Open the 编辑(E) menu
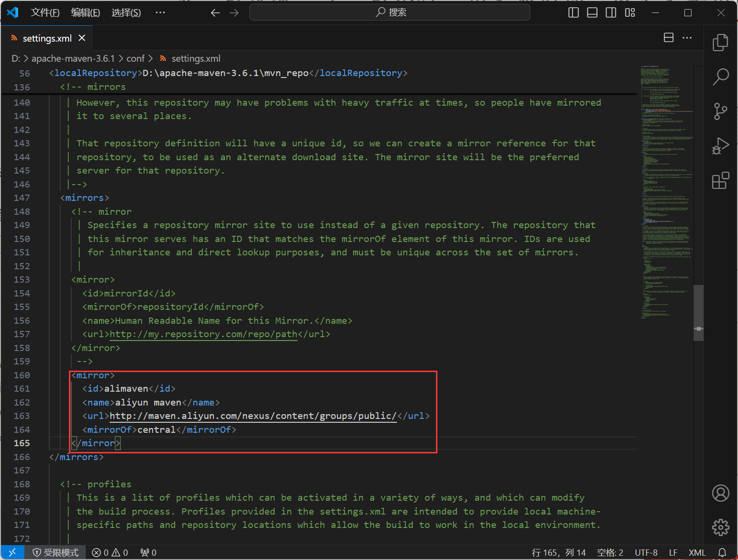Viewport: 738px width, 560px height. point(86,12)
